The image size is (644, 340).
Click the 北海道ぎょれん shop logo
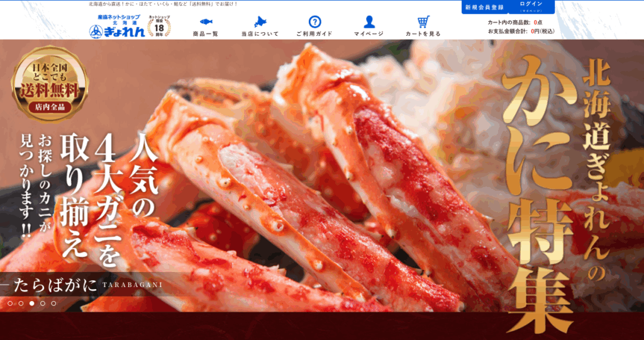117,26
